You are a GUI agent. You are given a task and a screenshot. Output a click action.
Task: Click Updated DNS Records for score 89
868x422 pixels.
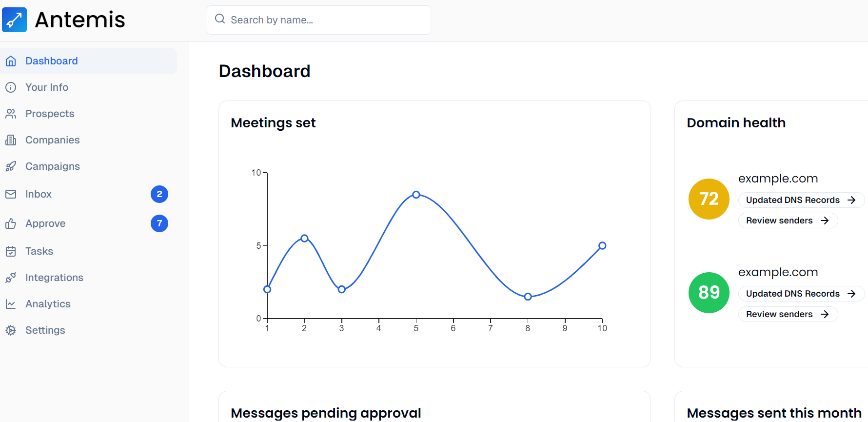801,294
